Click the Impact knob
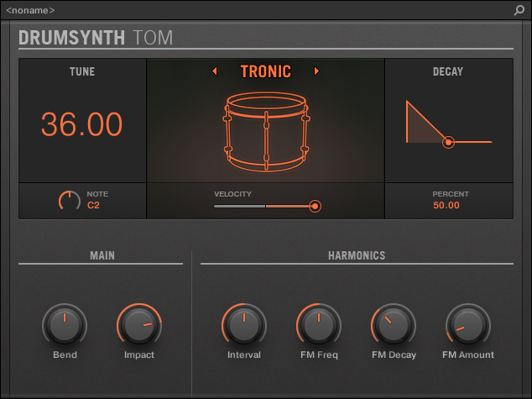532x399 pixels. pyautogui.click(x=139, y=325)
